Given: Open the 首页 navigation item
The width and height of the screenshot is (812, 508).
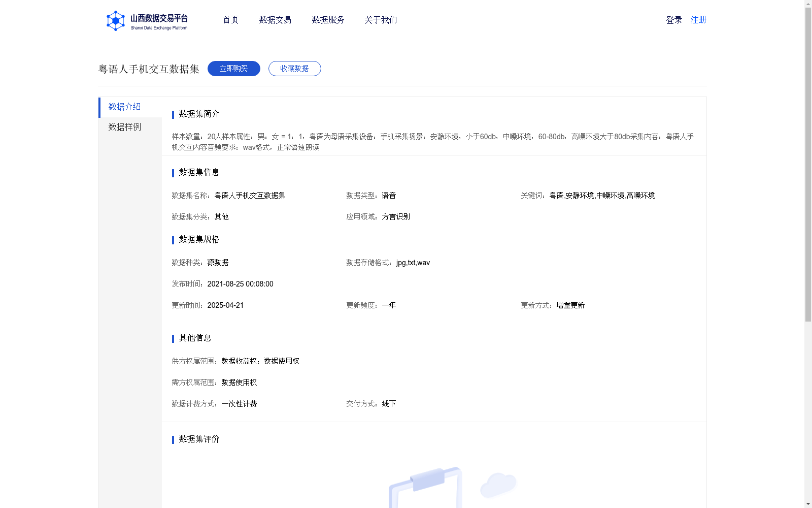Looking at the screenshot, I should pos(230,20).
